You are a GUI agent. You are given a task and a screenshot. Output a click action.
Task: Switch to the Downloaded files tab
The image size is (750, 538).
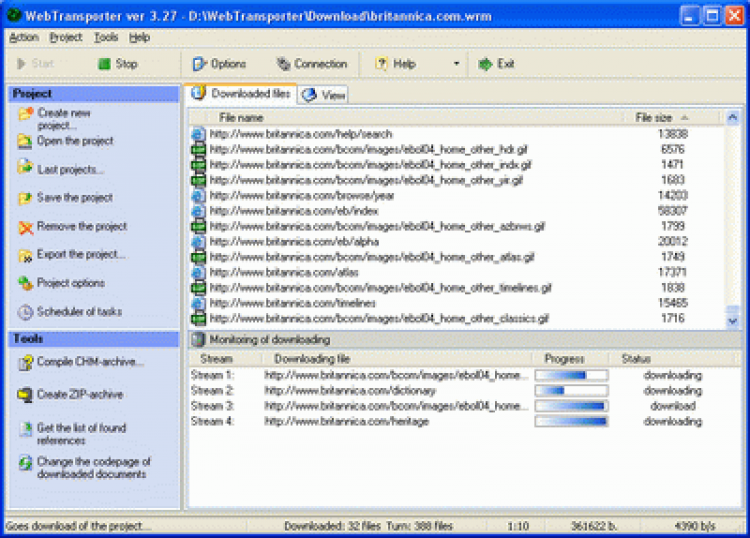(x=242, y=93)
